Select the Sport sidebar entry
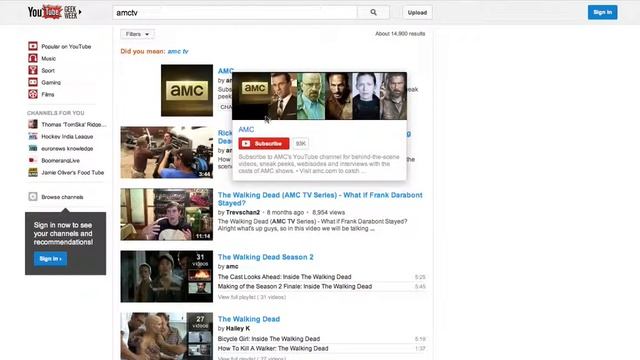The height and width of the screenshot is (360, 640). click(48, 71)
